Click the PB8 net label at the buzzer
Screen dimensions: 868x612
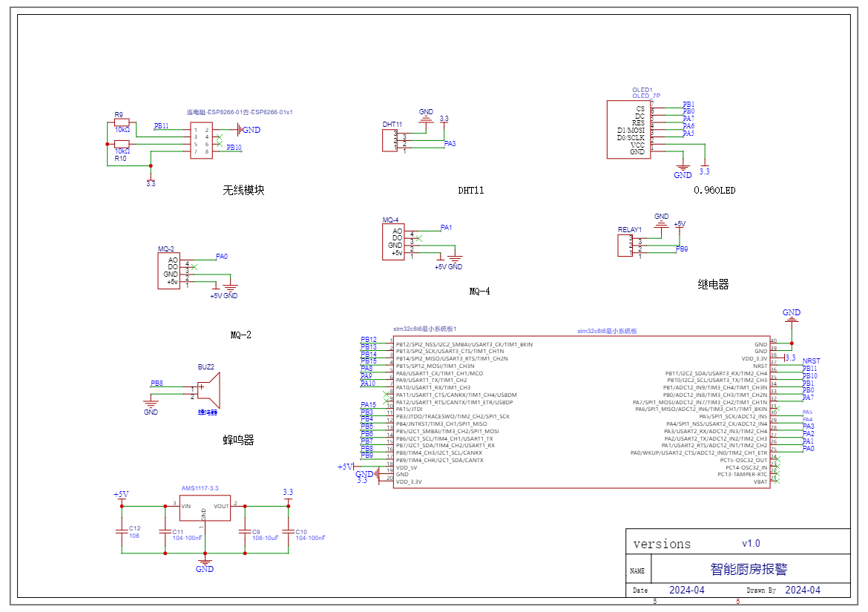(157, 384)
